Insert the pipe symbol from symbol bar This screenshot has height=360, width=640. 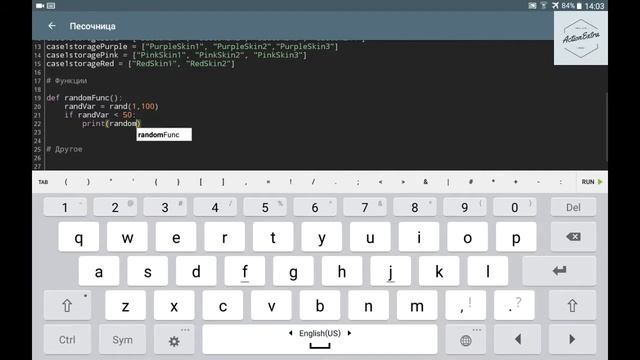(x=448, y=182)
